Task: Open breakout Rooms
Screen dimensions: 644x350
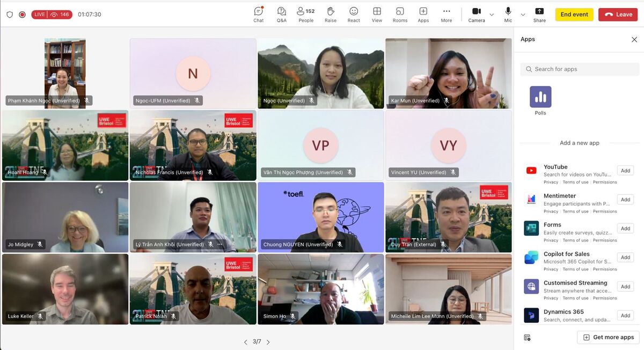Action: click(400, 14)
